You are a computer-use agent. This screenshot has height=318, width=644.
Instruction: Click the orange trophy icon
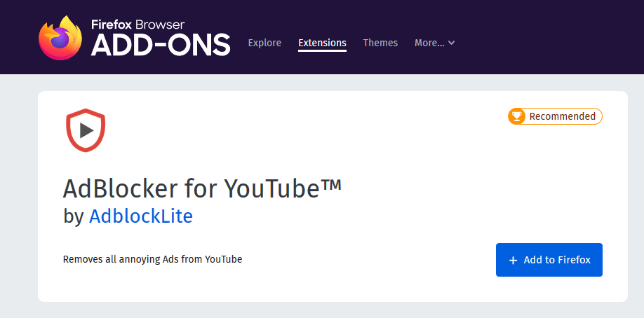(517, 116)
